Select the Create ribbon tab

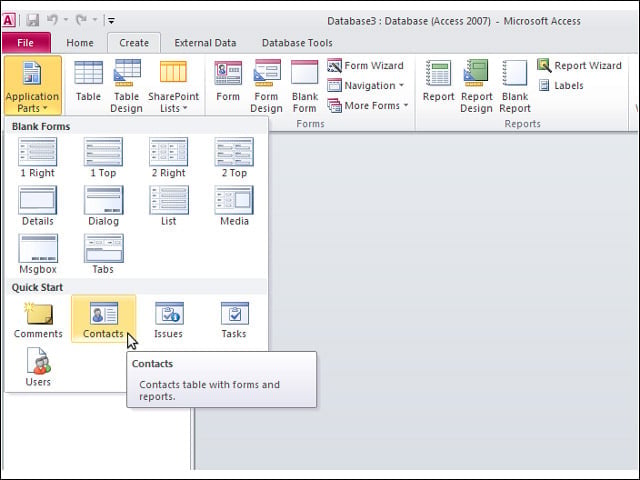[x=134, y=43]
